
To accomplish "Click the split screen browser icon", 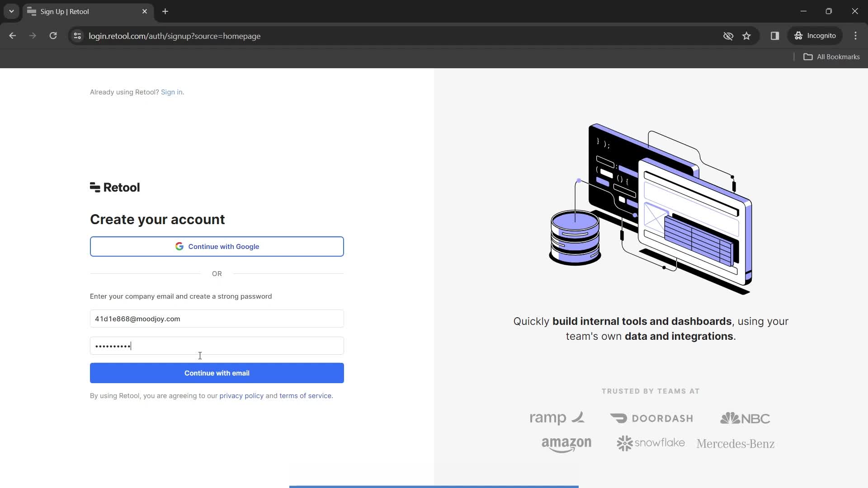I will 775,36.
